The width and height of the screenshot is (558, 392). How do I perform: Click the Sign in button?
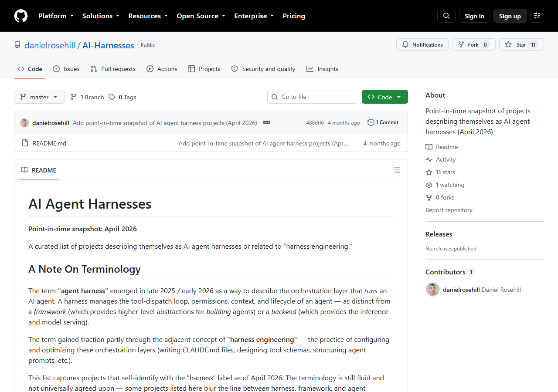(474, 16)
